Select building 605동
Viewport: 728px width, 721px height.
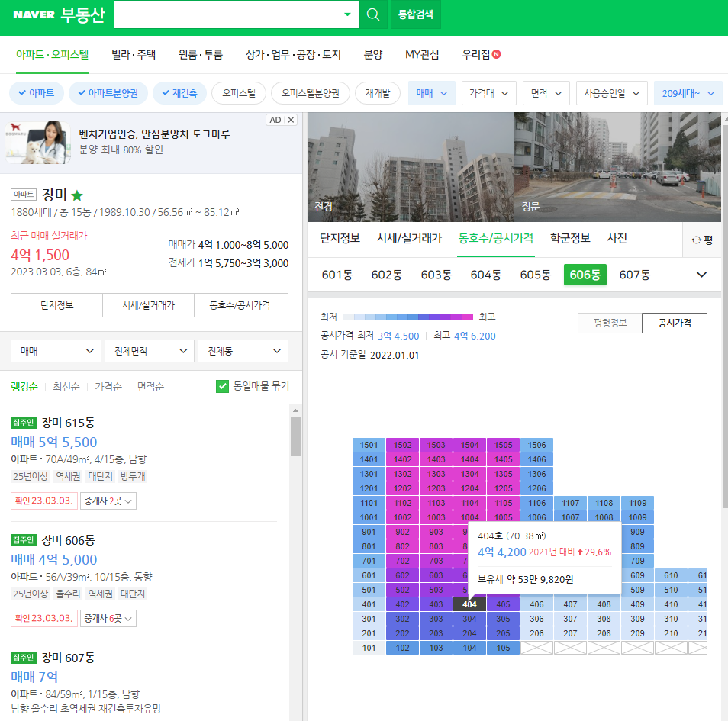(536, 275)
